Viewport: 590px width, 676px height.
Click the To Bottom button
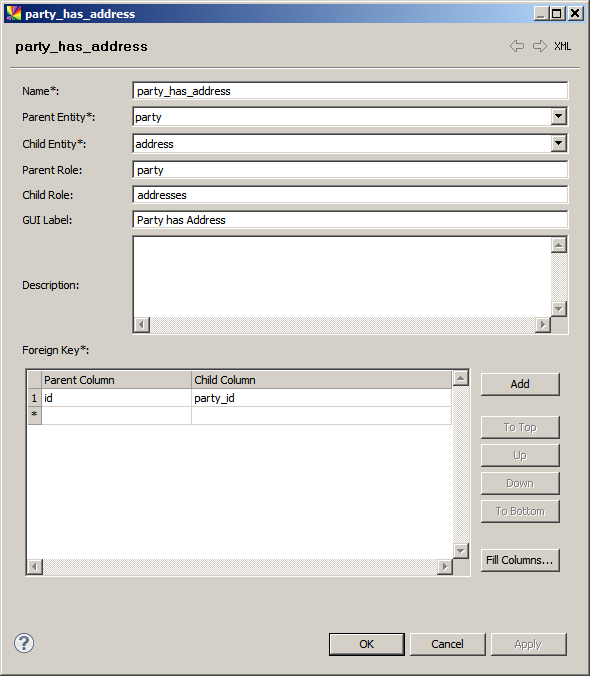[520, 511]
